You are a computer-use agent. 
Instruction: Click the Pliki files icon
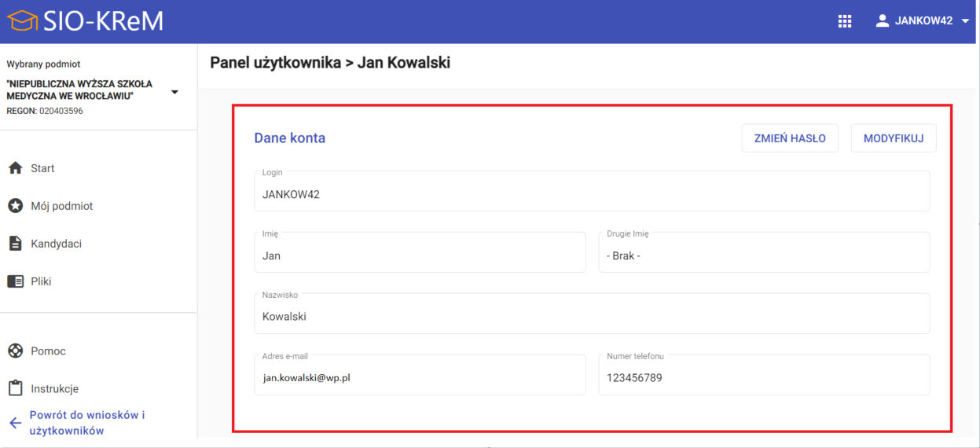pyautogui.click(x=15, y=281)
